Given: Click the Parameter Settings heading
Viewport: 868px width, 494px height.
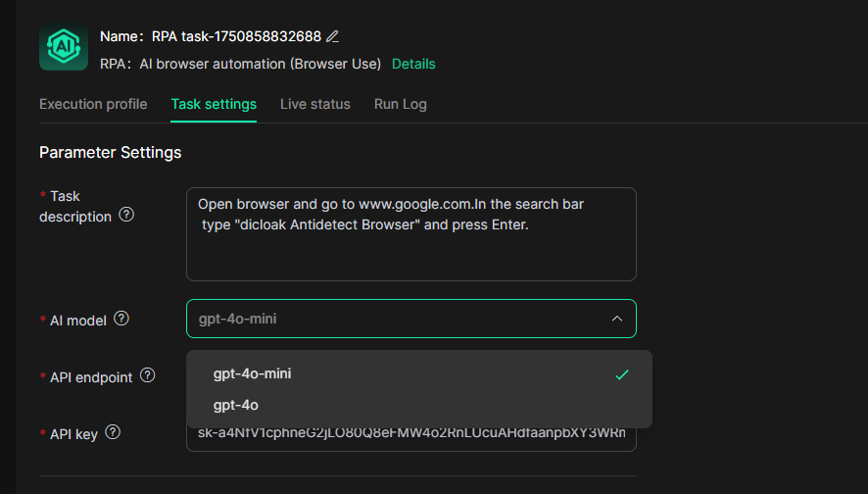Looking at the screenshot, I should click(x=110, y=153).
